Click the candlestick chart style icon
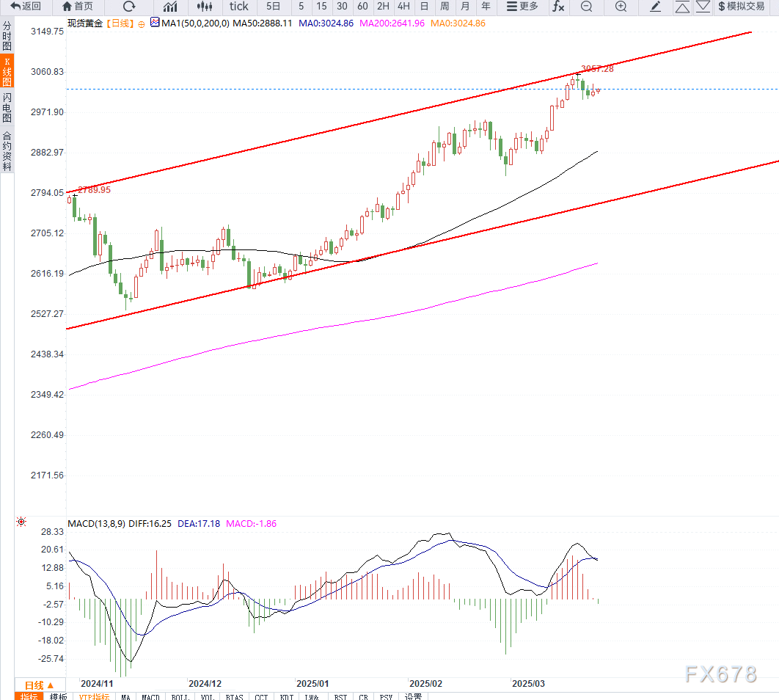779x700 pixels. [x=205, y=7]
